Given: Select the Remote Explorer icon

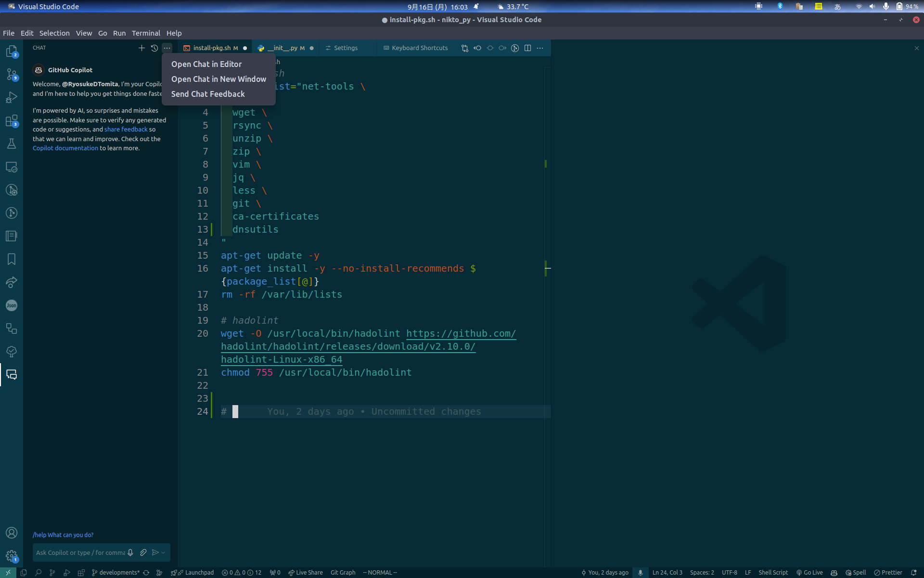Looking at the screenshot, I should (x=11, y=167).
